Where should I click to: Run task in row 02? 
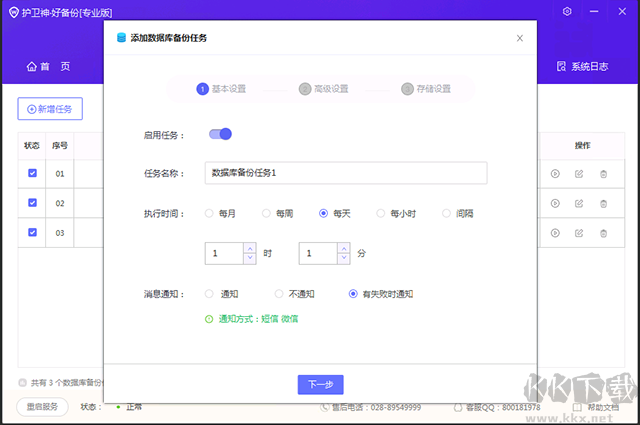click(555, 203)
